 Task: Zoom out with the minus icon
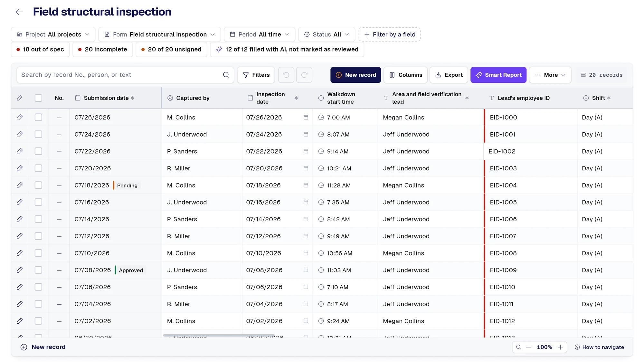tap(528, 347)
